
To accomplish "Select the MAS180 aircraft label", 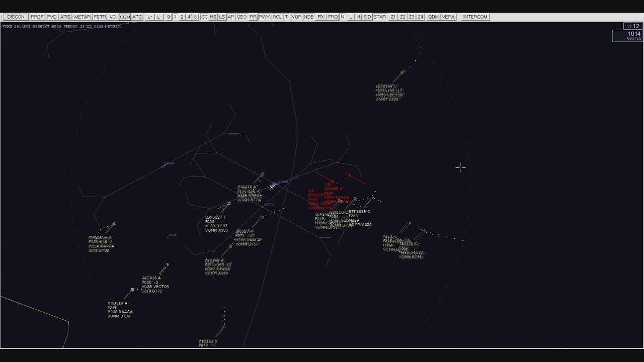I will (101, 244).
